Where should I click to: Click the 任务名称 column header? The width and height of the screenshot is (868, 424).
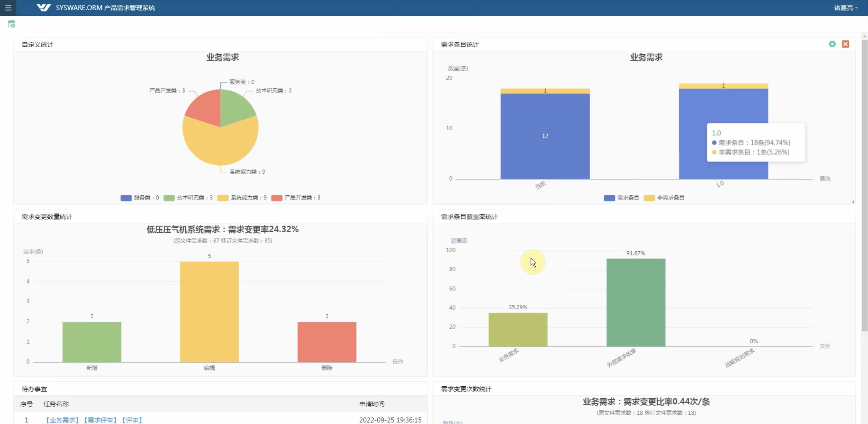click(56, 404)
